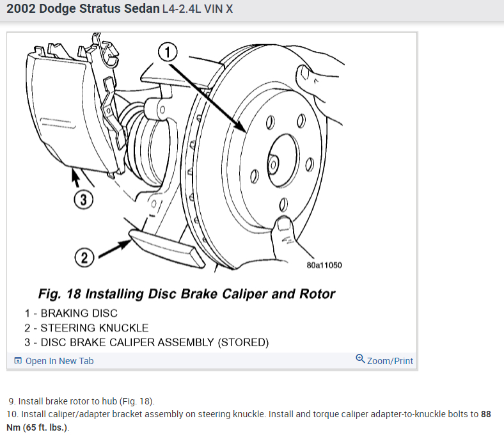Click the 2002 Dodge Stratus Sedan heading
Viewport: 504px width, 446px height.
coord(83,9)
